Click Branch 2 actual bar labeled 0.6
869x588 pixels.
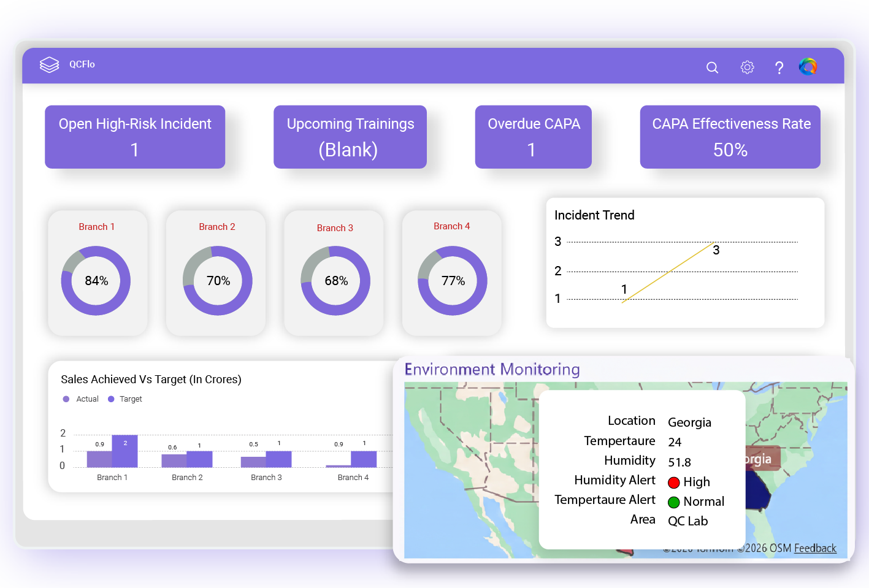click(x=174, y=461)
